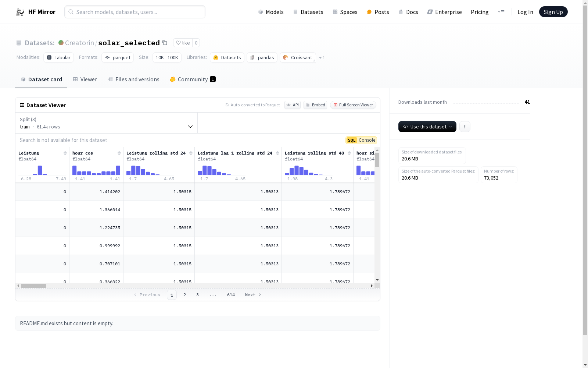Expand the Use this dataset dropdown
This screenshot has height=368, width=588.
(427, 127)
